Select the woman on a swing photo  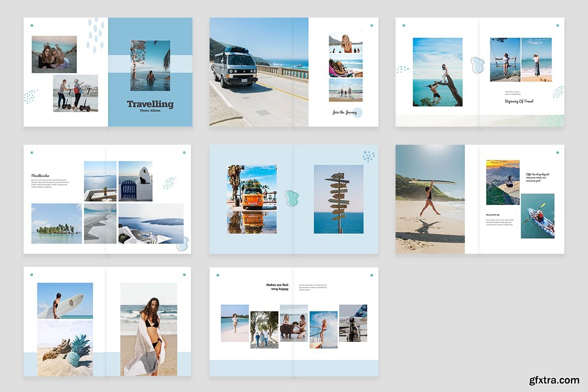tap(505, 59)
